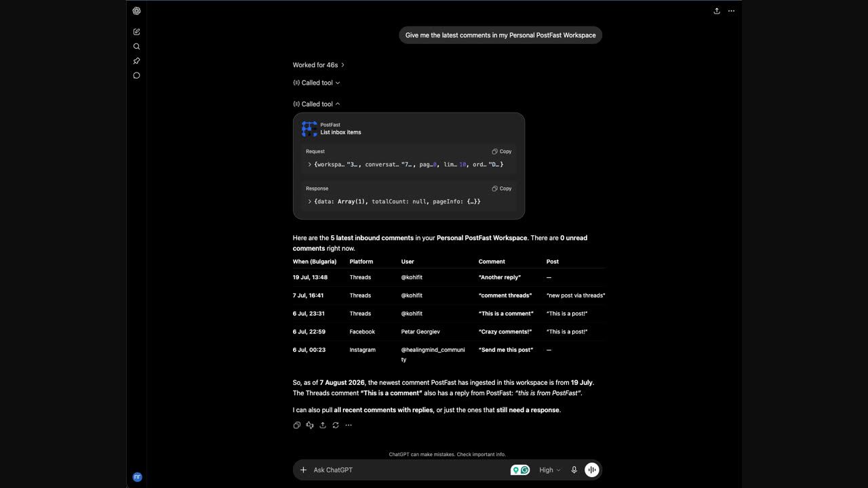Click the 'Platform' column header
Image resolution: width=868 pixels, height=488 pixels.
[x=361, y=262]
